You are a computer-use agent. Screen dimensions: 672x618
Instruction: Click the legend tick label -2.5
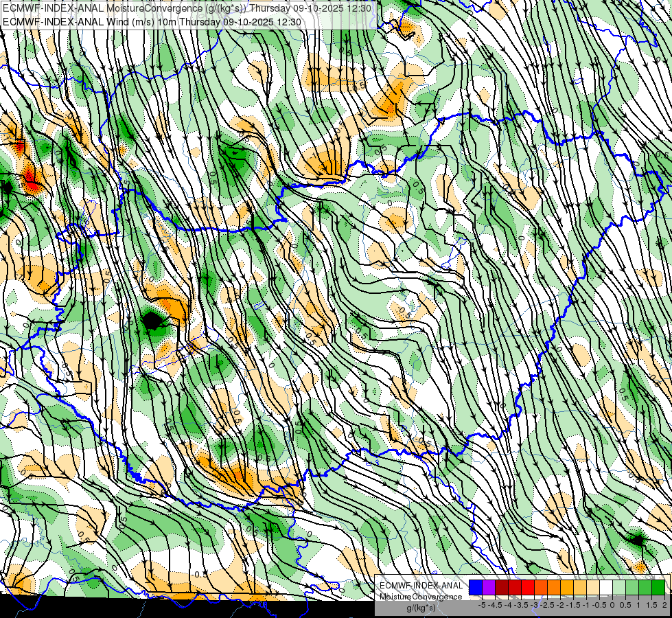pyautogui.click(x=546, y=605)
